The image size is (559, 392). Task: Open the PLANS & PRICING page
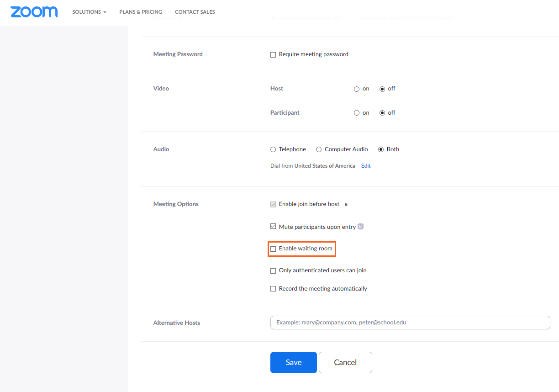coord(141,12)
